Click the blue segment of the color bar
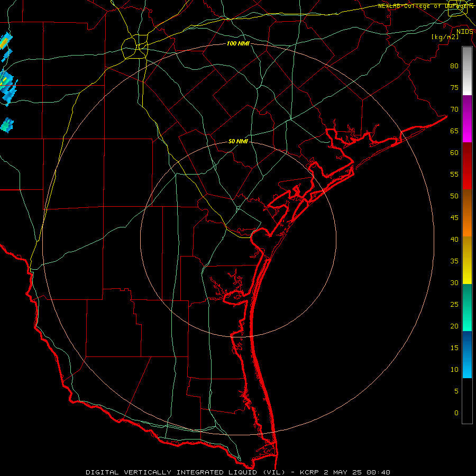The image size is (476, 476). pos(467,354)
